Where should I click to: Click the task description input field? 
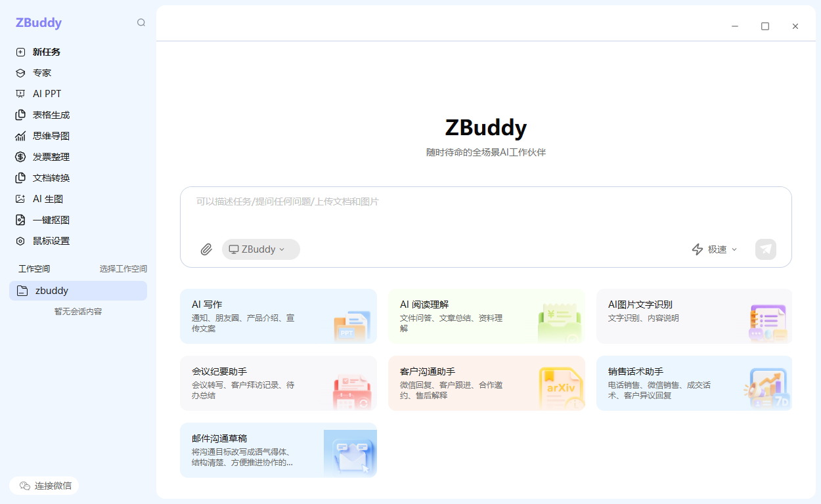point(486,210)
